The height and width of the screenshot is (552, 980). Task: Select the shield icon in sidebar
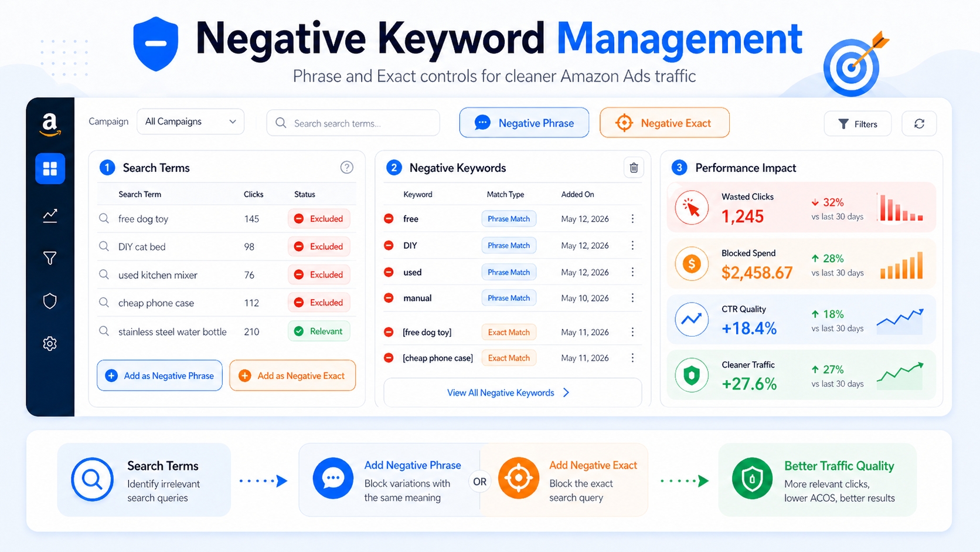50,301
